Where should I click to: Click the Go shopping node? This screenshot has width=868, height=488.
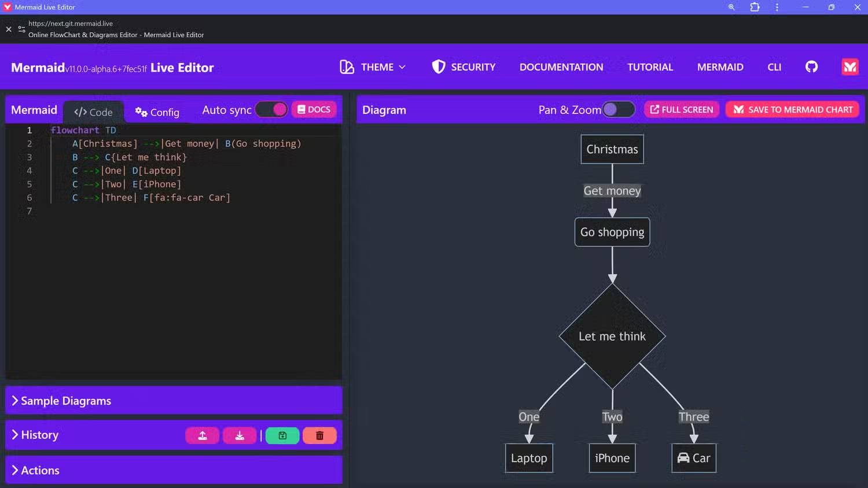pos(612,232)
